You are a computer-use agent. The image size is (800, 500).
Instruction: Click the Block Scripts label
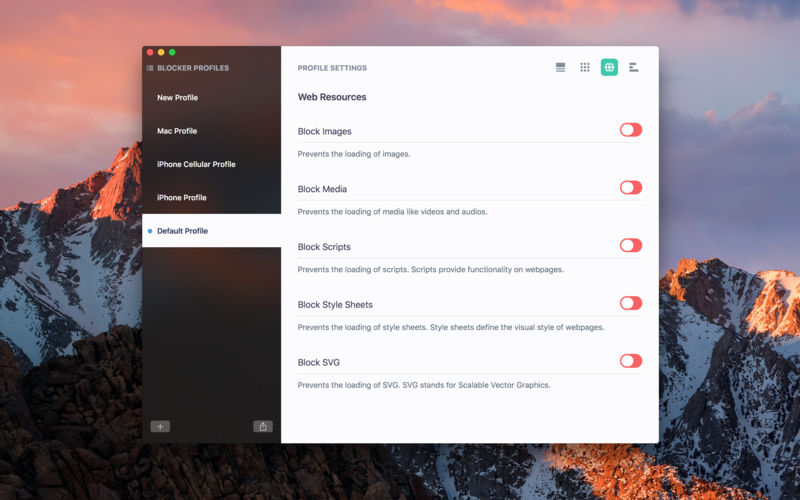tap(324, 247)
